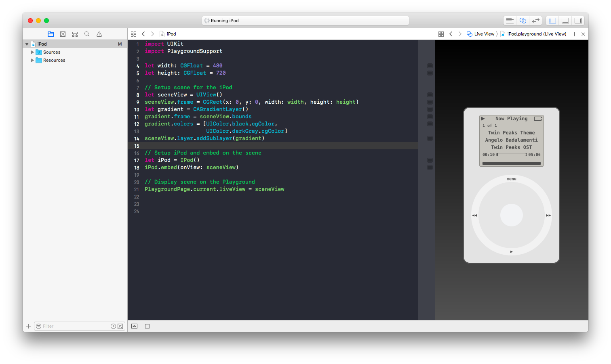The image size is (611, 364).
Task: Show result for line 5 height
Action: tap(430, 73)
